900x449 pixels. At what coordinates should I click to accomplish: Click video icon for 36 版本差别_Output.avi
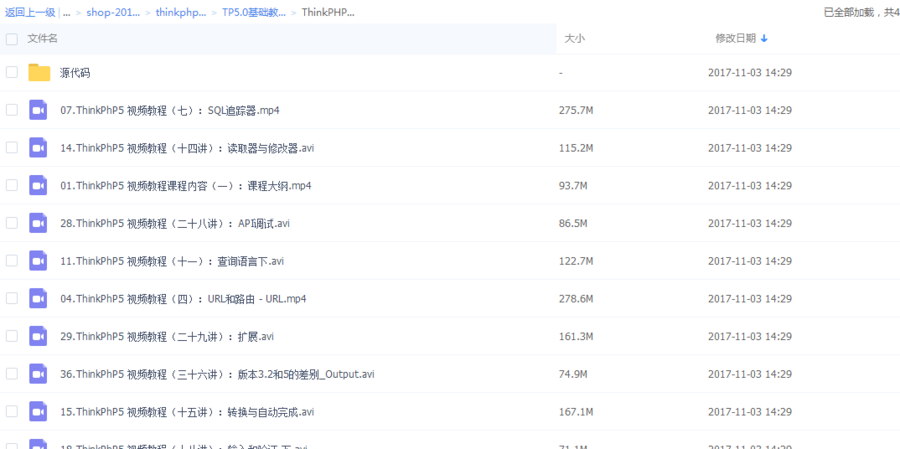[38, 374]
